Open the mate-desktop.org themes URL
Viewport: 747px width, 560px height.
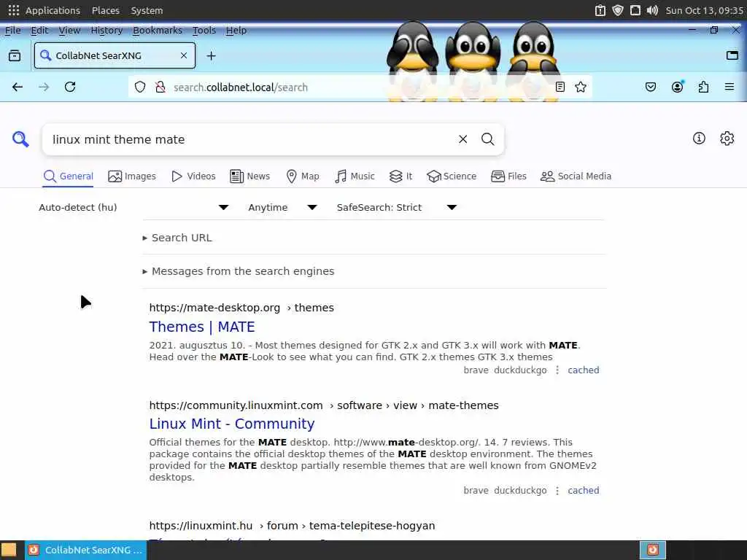tap(241, 308)
